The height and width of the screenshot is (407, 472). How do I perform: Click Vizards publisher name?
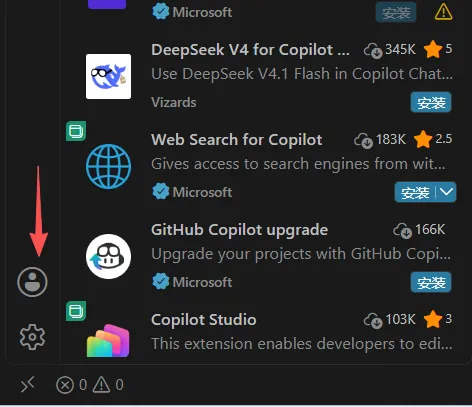pyautogui.click(x=174, y=102)
